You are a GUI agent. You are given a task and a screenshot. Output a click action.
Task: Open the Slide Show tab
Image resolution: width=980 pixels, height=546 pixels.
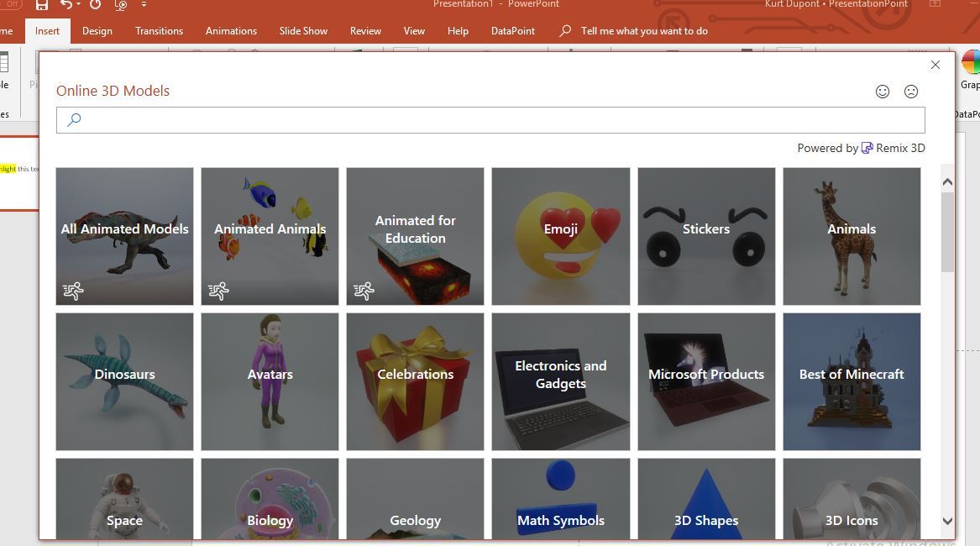point(303,31)
